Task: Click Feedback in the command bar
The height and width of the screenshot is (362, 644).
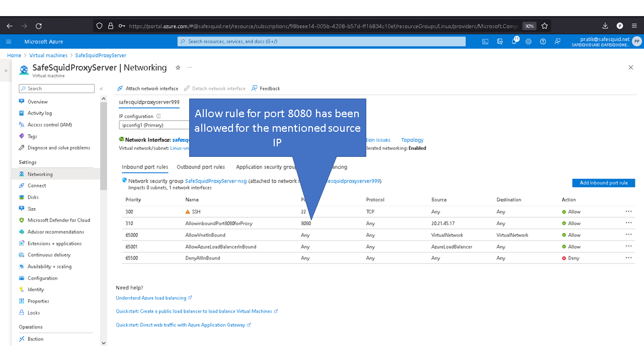Action: click(x=266, y=88)
